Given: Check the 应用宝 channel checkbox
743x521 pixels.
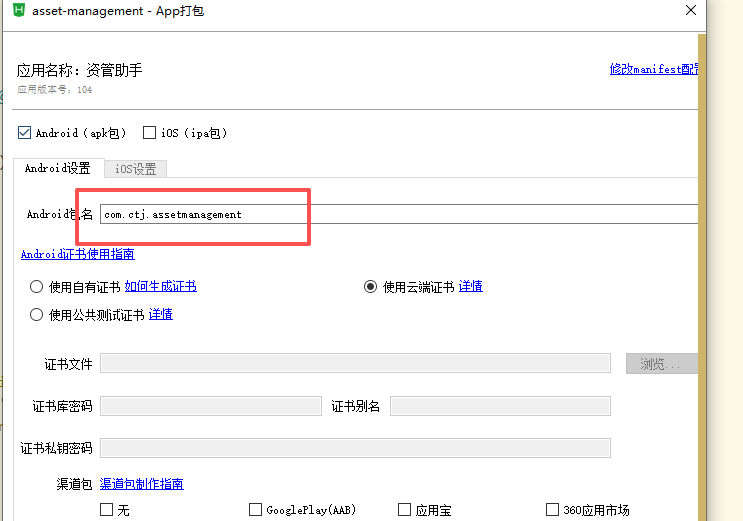Looking at the screenshot, I should point(404,510).
